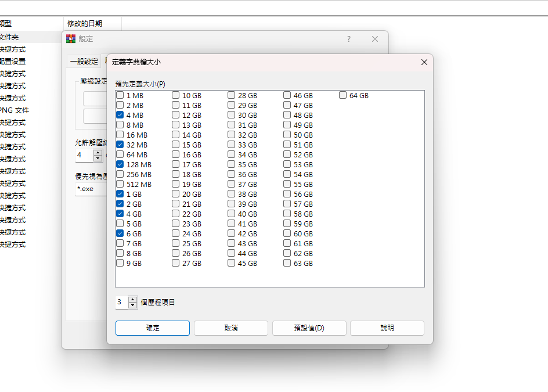Sort by the 修改的日期 column header
Image resolution: width=548 pixels, height=392 pixels.
click(93, 23)
